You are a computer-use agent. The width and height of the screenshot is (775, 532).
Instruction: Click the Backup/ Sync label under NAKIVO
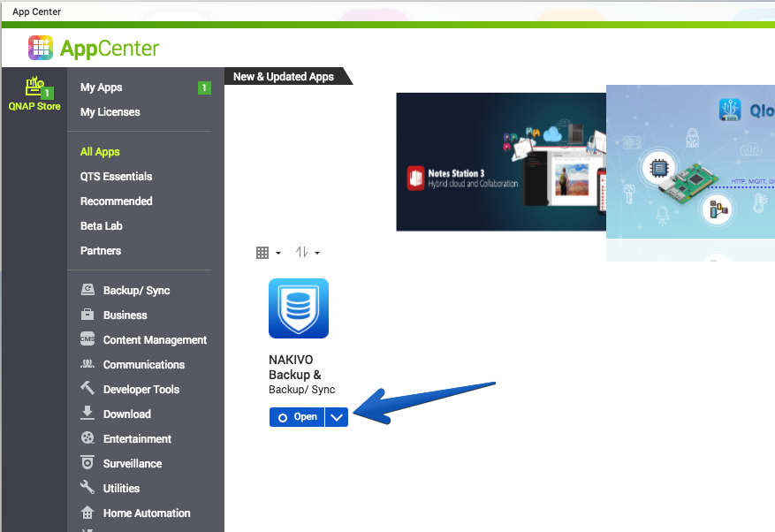point(301,390)
